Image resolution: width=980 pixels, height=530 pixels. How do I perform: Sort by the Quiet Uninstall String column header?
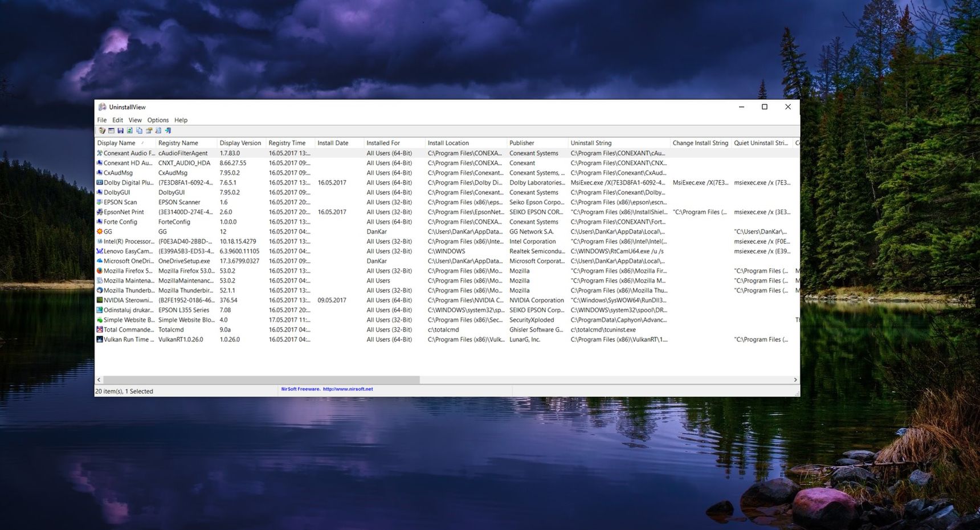click(762, 143)
